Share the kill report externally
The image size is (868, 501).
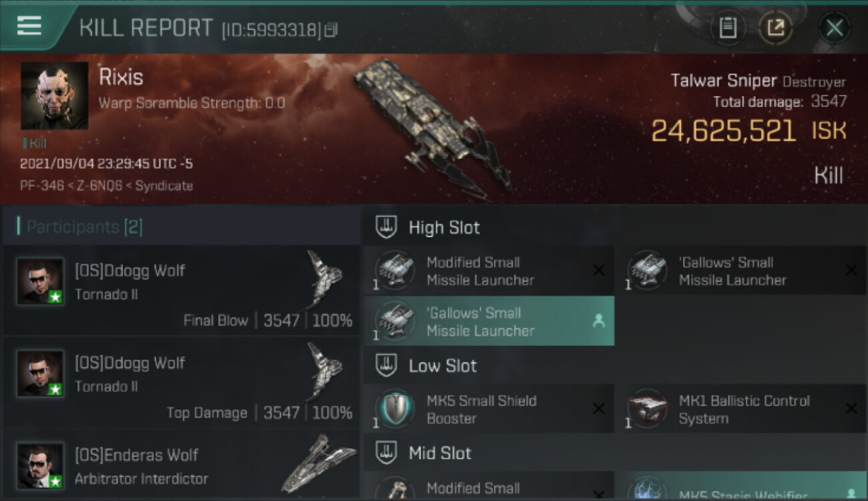point(775,28)
